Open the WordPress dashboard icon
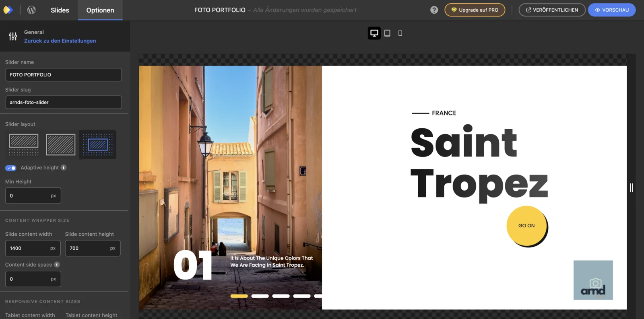This screenshot has width=644, height=319. (31, 10)
